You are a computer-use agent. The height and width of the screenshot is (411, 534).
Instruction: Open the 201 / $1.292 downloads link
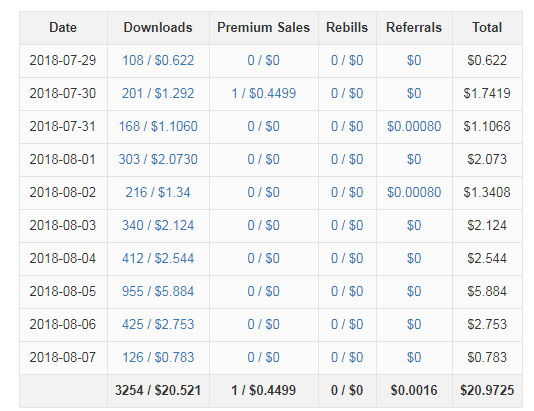(158, 93)
